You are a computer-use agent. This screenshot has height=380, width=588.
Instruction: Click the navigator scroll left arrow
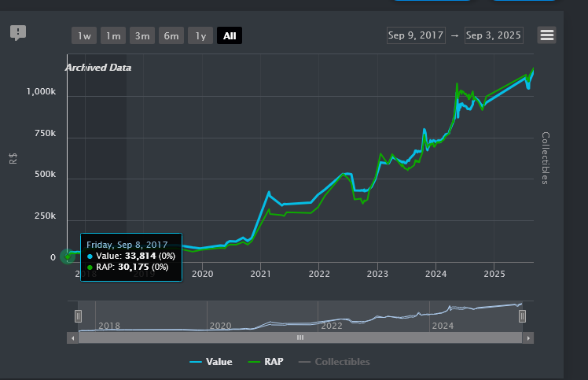coord(73,338)
